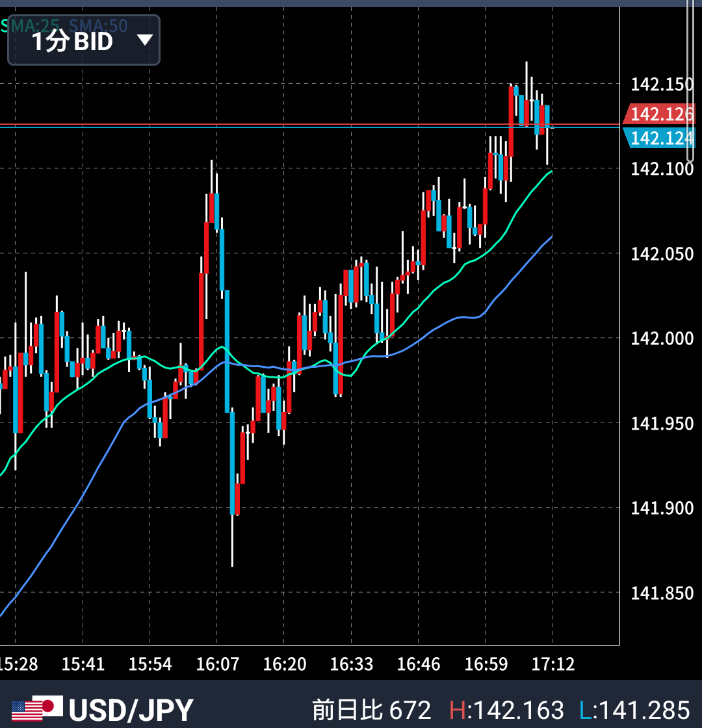Click the 15:41 time axis label
Image resolution: width=702 pixels, height=728 pixels.
[83, 664]
